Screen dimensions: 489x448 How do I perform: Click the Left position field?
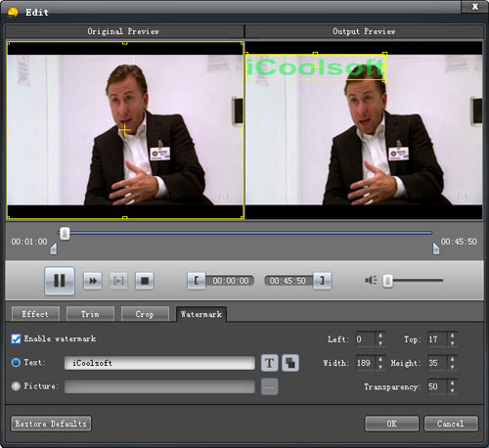click(366, 339)
